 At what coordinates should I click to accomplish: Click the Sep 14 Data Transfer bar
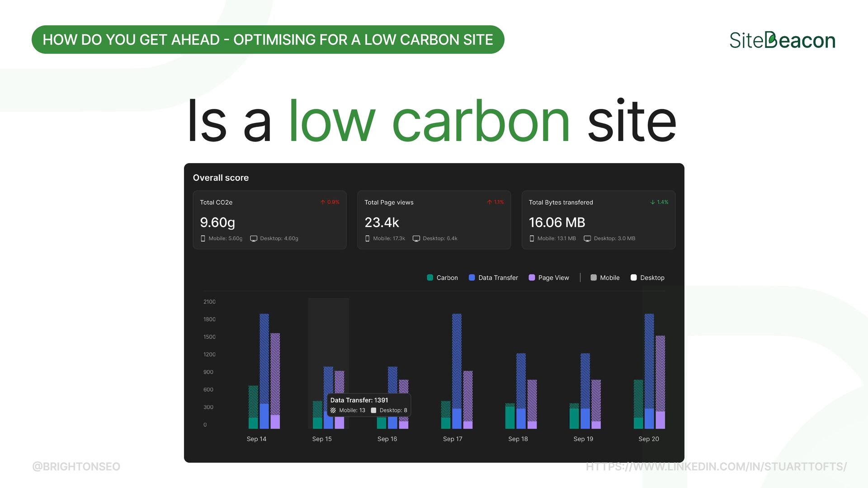(x=264, y=371)
